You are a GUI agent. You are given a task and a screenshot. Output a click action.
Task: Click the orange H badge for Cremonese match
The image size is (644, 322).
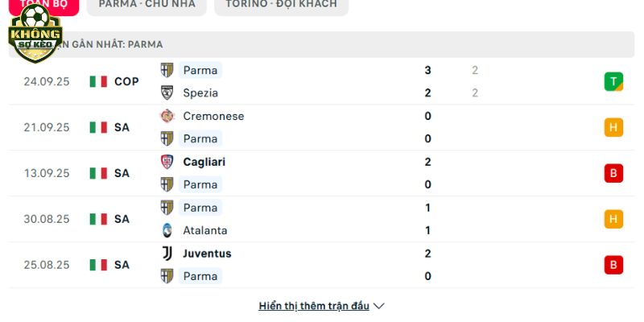613,127
